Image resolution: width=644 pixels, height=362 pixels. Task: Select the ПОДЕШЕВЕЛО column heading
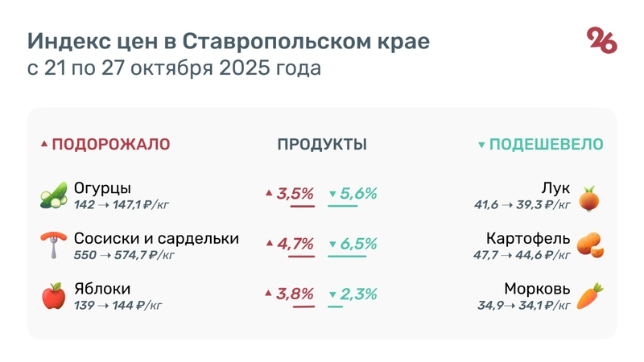pos(547,145)
